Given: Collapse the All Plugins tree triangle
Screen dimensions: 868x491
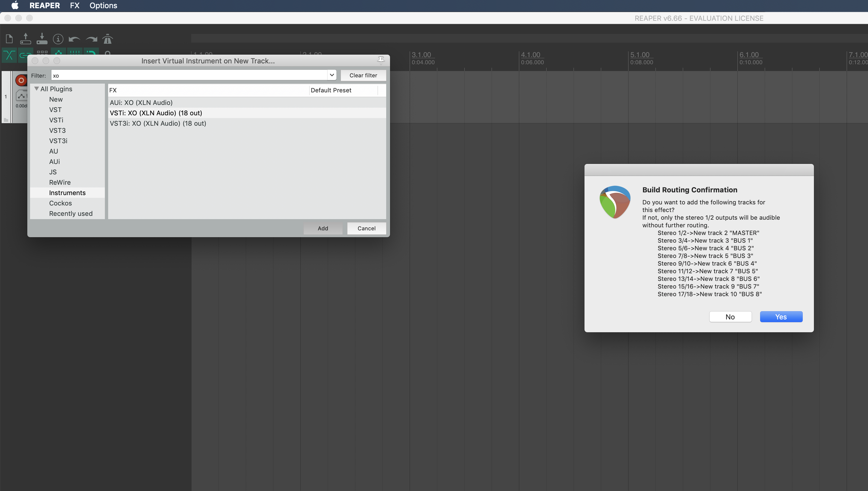Looking at the screenshot, I should point(36,89).
